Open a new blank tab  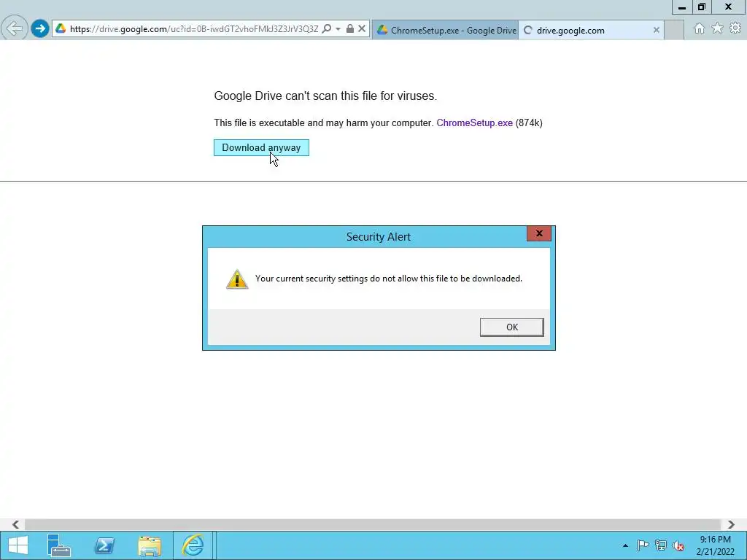pyautogui.click(x=673, y=30)
